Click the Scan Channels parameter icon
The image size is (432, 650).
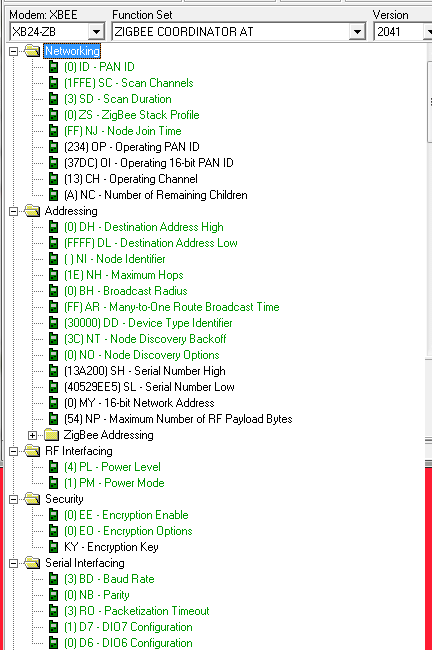tap(53, 83)
